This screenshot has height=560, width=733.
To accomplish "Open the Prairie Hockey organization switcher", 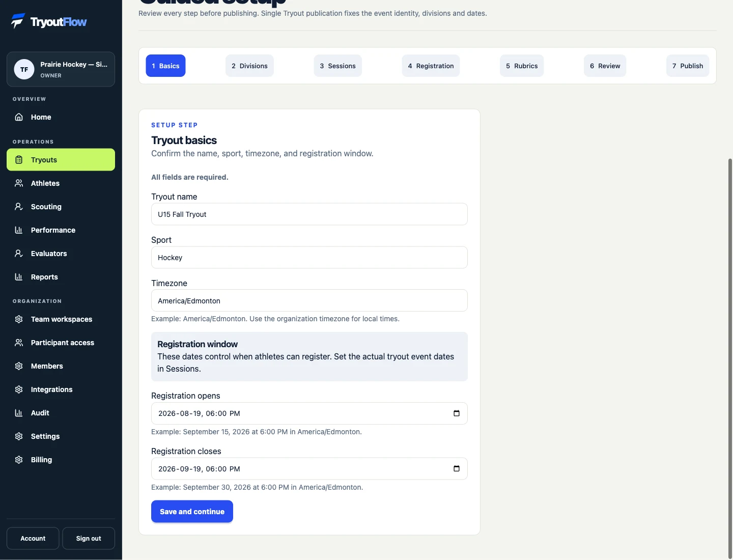I will pyautogui.click(x=61, y=69).
